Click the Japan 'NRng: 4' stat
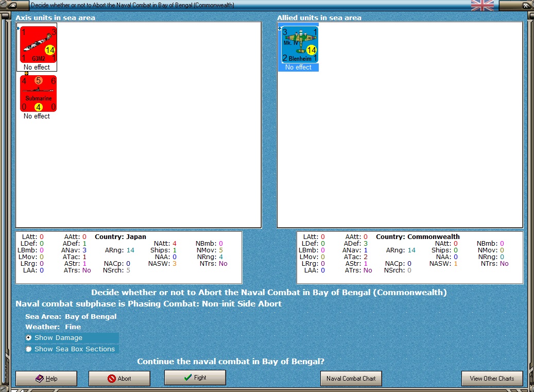This screenshot has height=392, width=534. [x=210, y=257]
